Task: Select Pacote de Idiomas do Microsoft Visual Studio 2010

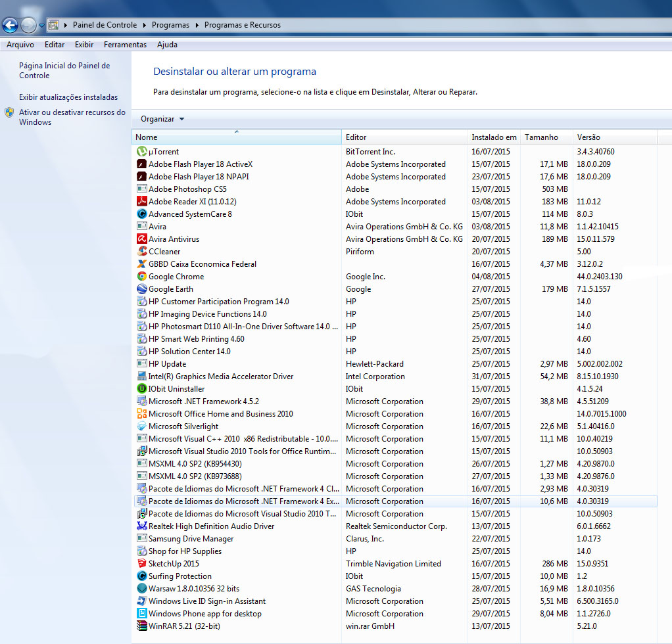Action: 396,513
